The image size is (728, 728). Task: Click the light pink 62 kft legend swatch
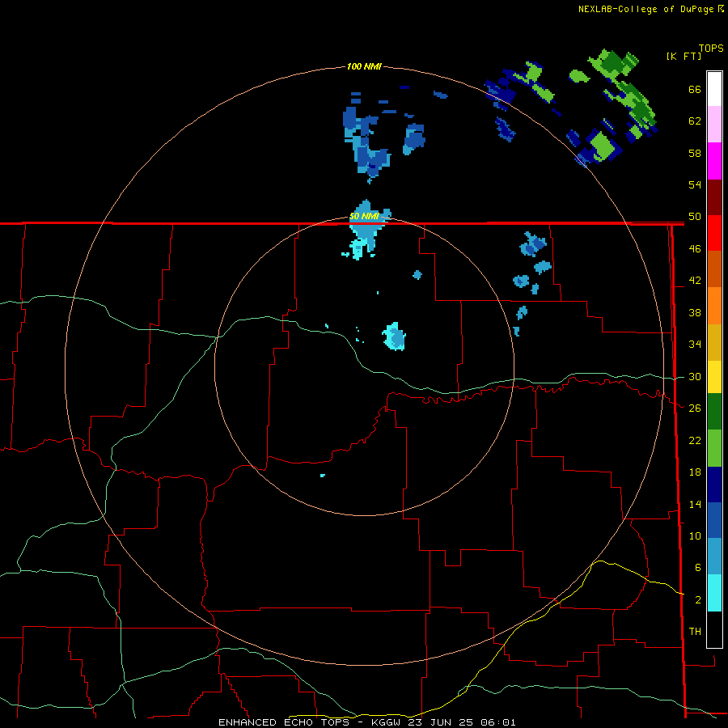point(714,125)
